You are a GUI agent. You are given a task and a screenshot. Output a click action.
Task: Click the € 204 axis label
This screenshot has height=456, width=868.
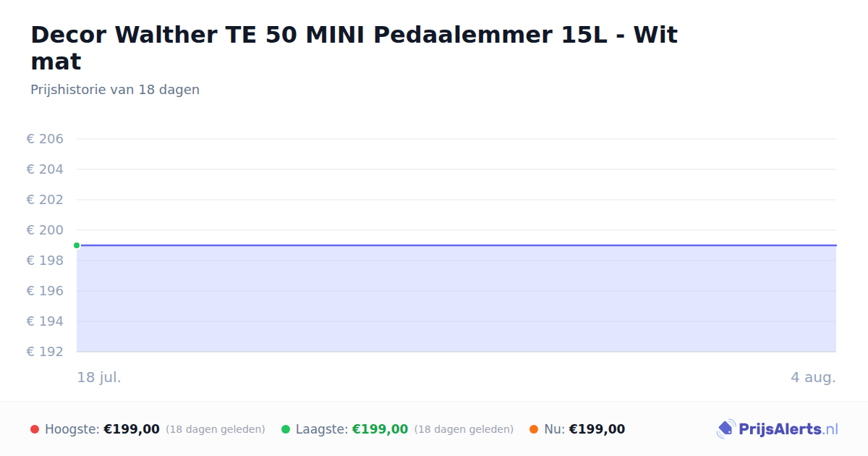(x=45, y=169)
